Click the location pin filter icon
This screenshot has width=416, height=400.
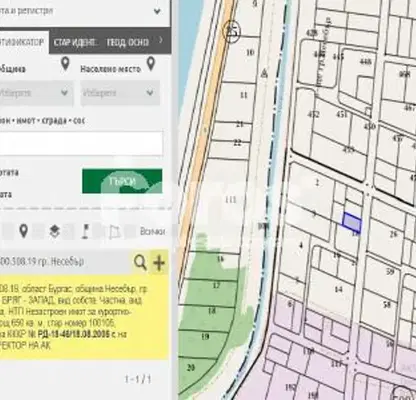click(23, 231)
